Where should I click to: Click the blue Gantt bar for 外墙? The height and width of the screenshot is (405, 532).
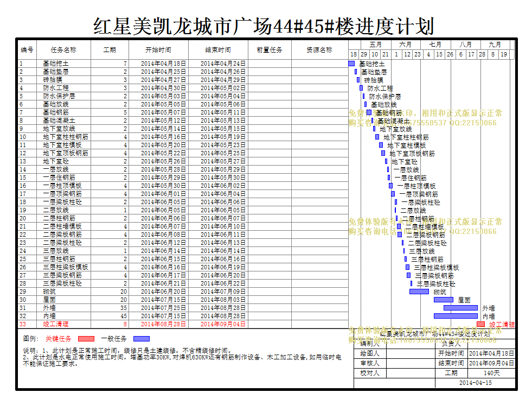(460, 308)
